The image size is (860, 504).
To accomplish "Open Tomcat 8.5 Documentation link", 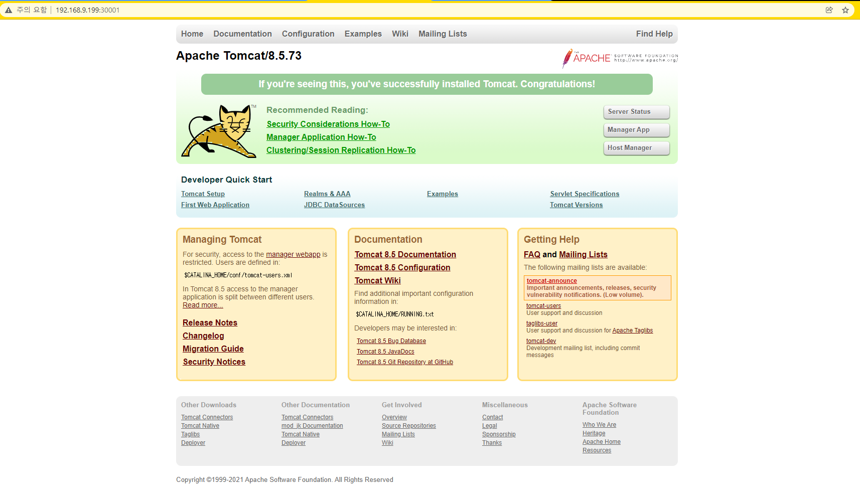I will click(405, 255).
